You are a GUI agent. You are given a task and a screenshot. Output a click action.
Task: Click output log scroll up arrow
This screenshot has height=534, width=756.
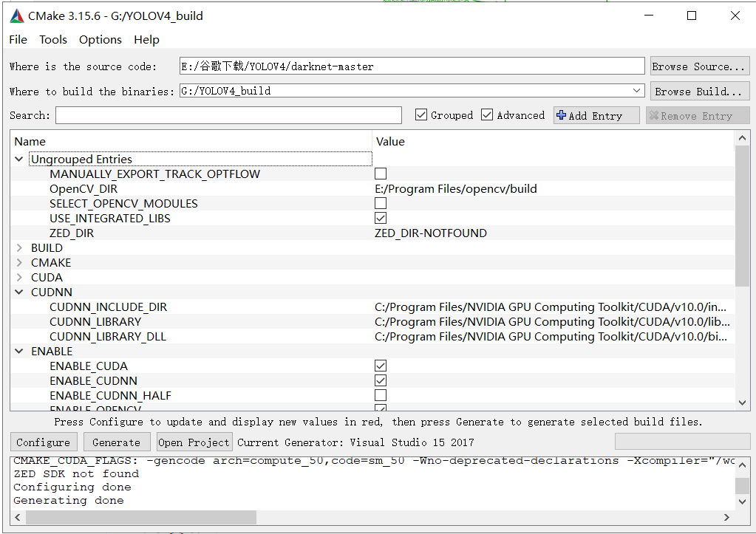click(743, 465)
